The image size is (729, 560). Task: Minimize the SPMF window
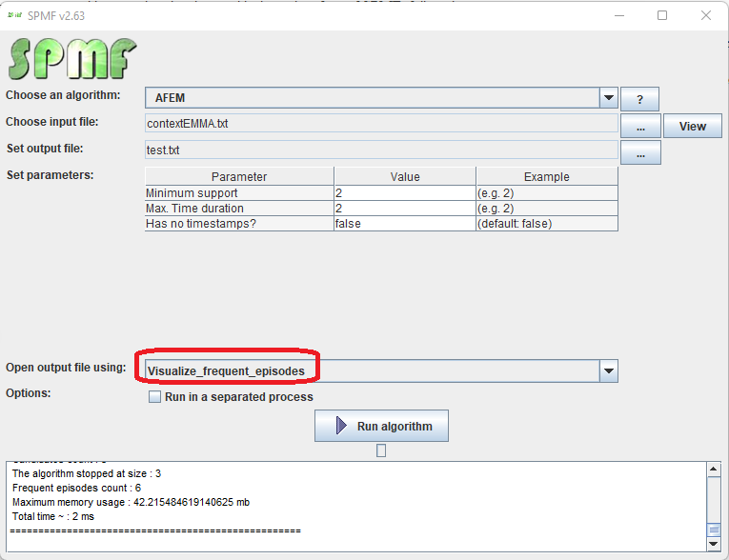619,14
